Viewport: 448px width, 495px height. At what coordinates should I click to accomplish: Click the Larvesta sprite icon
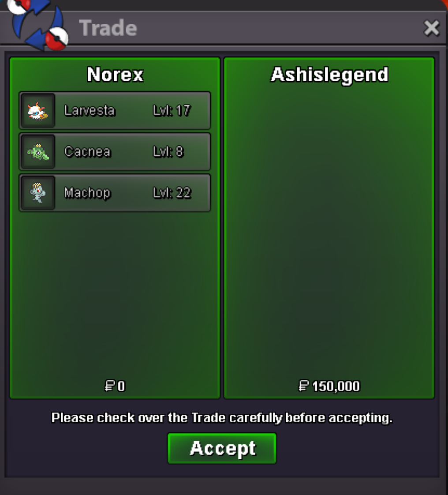pyautogui.click(x=38, y=111)
